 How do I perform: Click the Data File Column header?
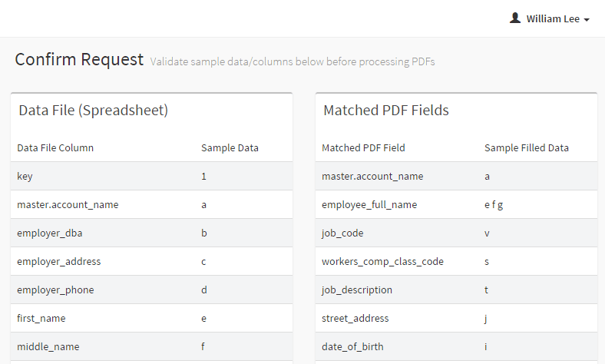click(55, 148)
